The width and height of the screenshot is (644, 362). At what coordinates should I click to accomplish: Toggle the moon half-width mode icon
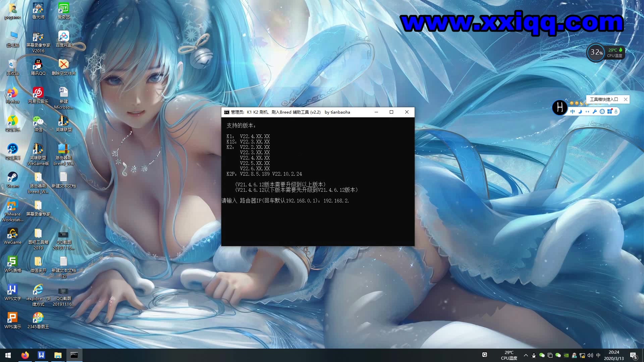[x=580, y=112]
